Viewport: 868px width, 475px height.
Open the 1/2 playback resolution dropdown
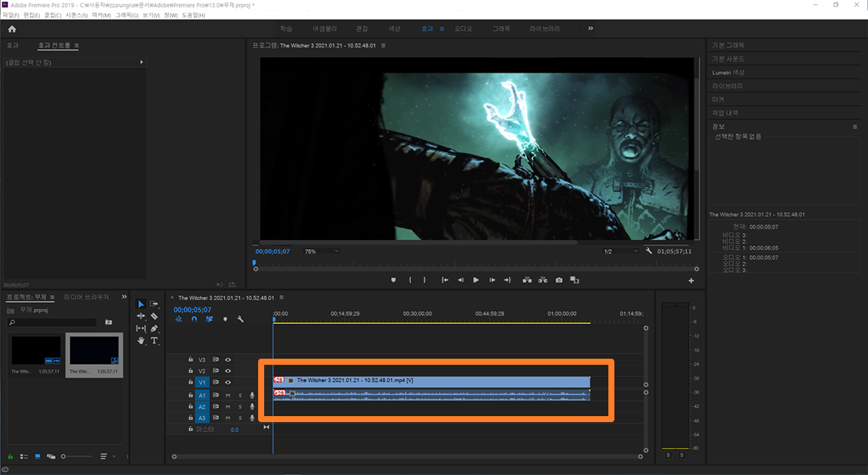pos(620,251)
